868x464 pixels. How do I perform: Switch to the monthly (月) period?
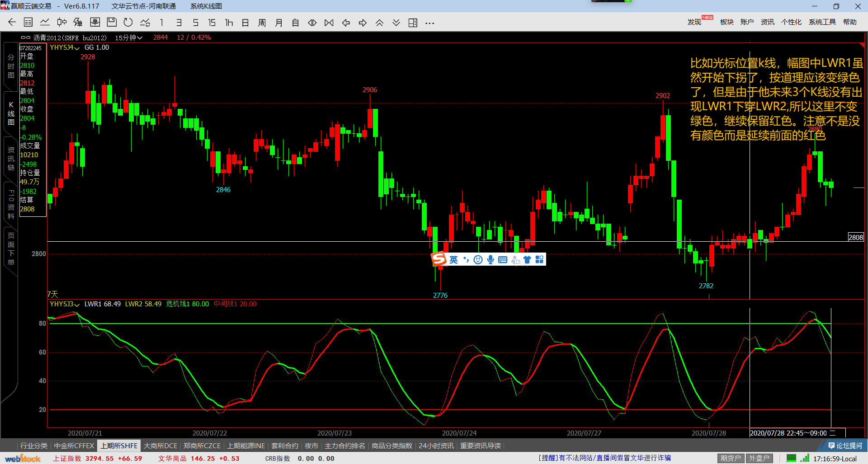(279, 23)
